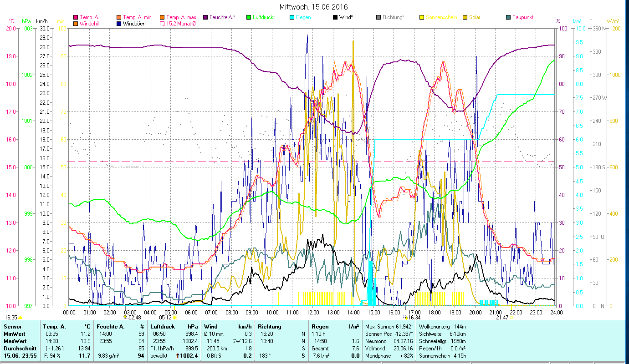Click the gold Solar legend swatch
The width and height of the screenshot is (629, 364).
[465, 17]
